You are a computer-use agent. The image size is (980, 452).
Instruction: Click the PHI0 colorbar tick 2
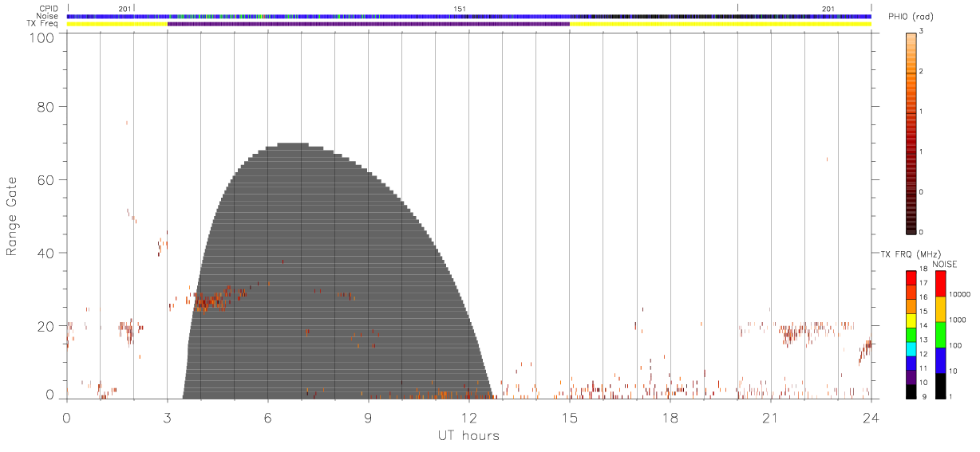[921, 73]
